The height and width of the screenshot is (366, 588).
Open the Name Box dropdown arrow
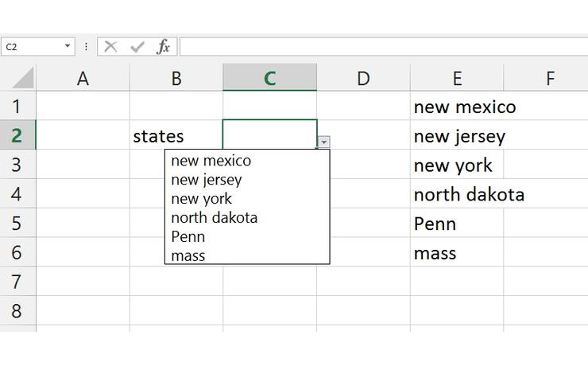click(x=67, y=47)
